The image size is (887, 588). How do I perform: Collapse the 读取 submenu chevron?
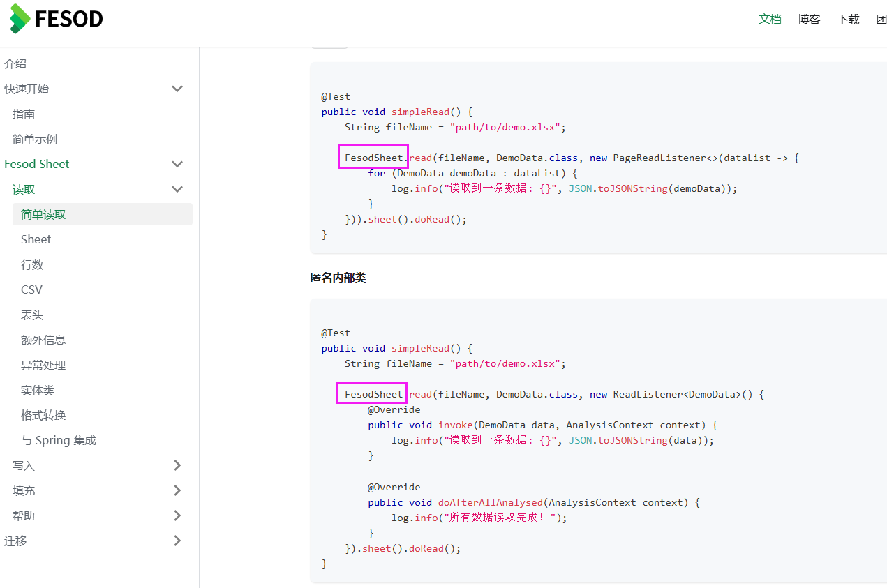(177, 189)
